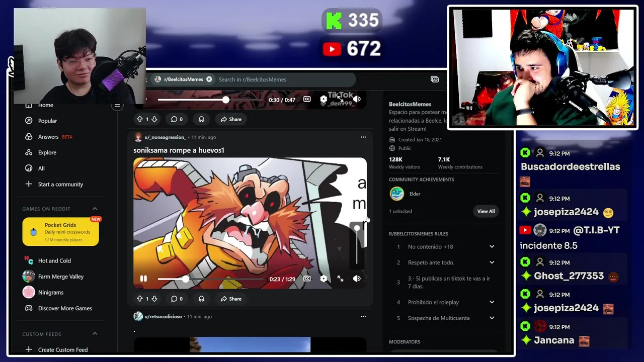Fullscreen the 0:30 / 0:47 video
This screenshot has width=644, height=362.
(x=340, y=100)
